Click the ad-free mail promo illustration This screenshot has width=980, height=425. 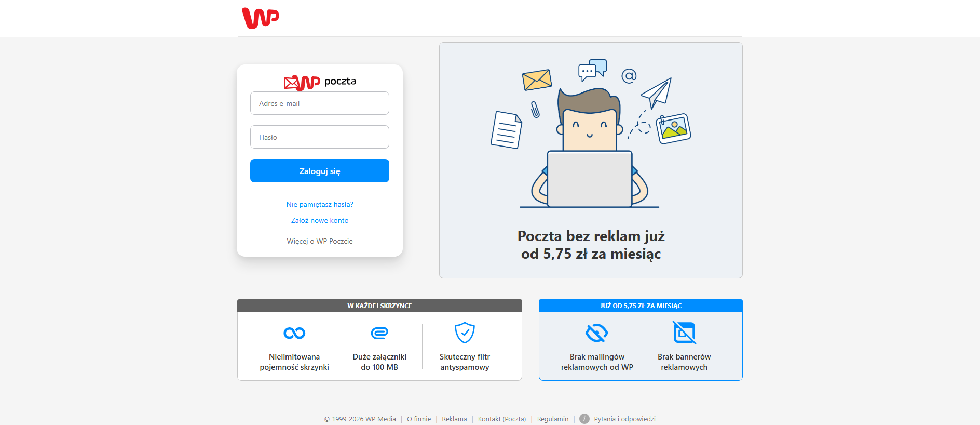pos(591,134)
